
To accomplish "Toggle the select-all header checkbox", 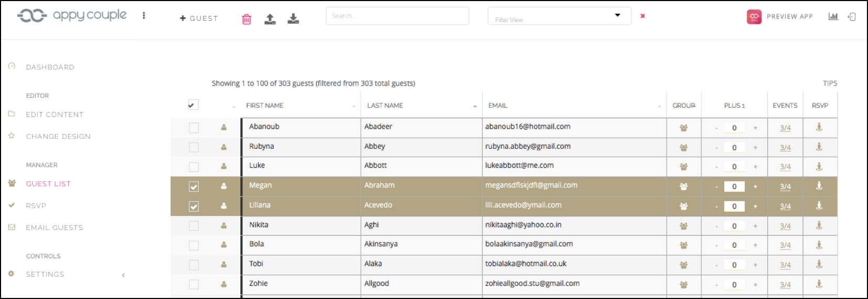I will (193, 105).
